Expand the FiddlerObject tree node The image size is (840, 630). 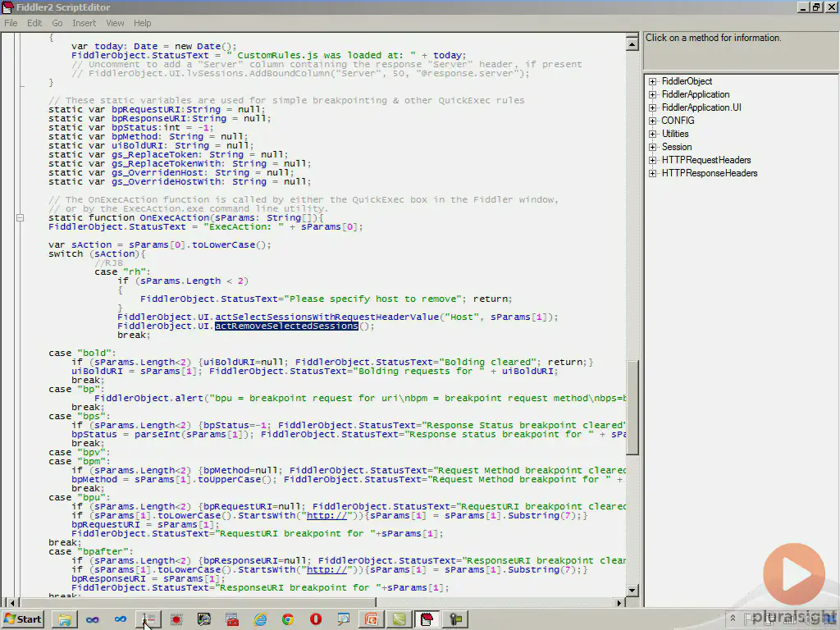652,81
